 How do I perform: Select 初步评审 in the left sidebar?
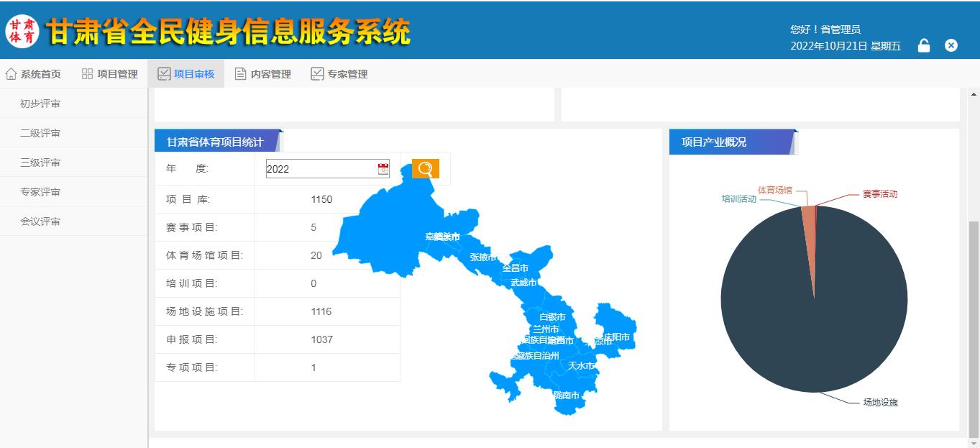pyautogui.click(x=40, y=104)
